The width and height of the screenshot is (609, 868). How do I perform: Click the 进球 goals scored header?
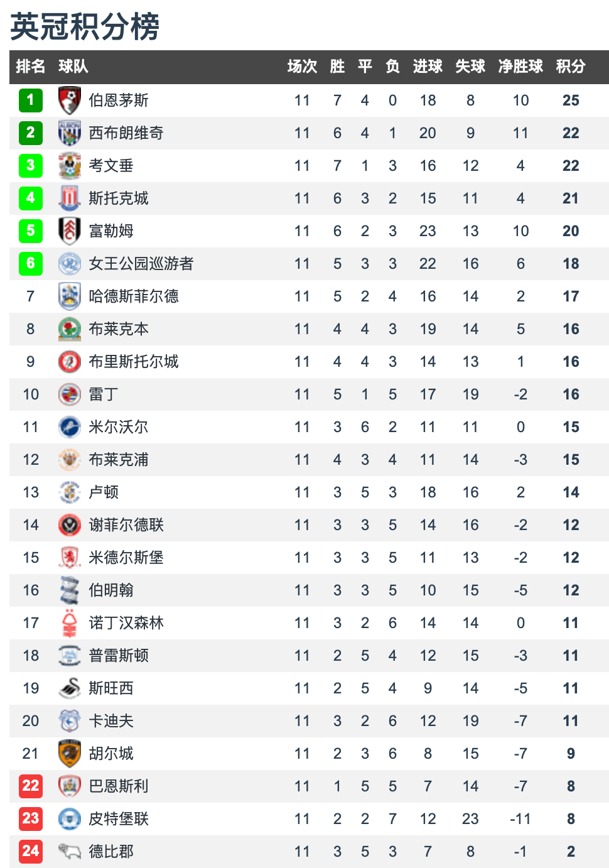tap(428, 67)
